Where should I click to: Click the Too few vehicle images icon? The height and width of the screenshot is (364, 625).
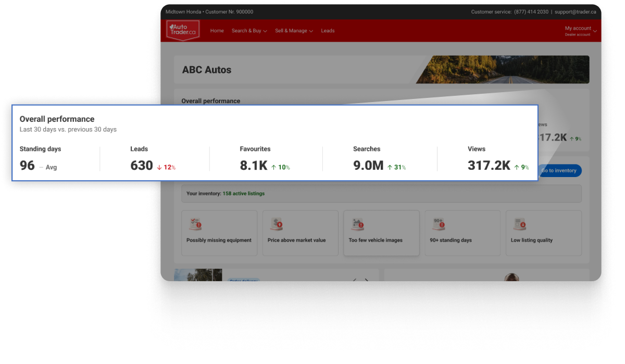click(357, 224)
